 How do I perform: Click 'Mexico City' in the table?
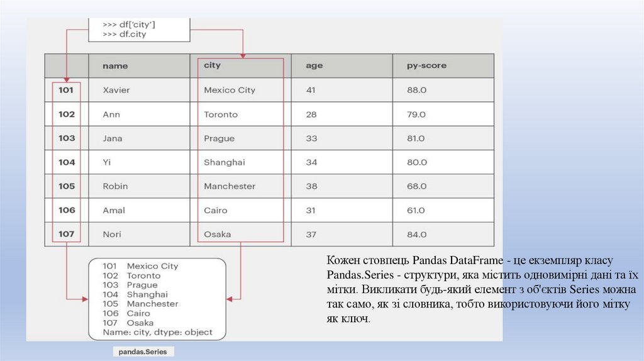click(x=230, y=90)
